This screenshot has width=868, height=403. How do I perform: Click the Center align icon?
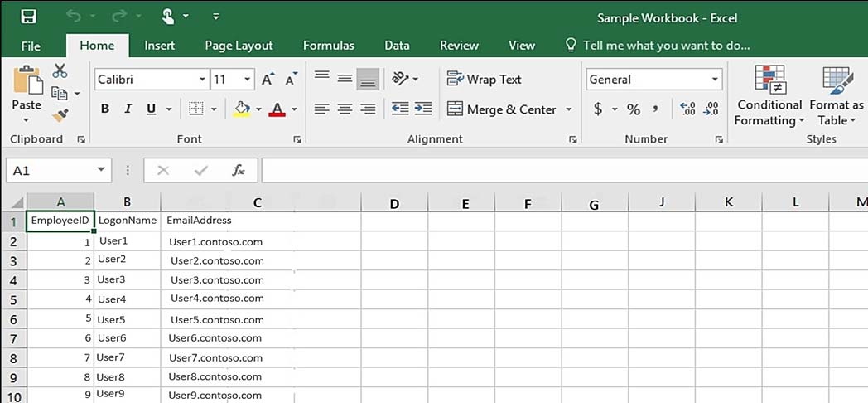[x=345, y=109]
